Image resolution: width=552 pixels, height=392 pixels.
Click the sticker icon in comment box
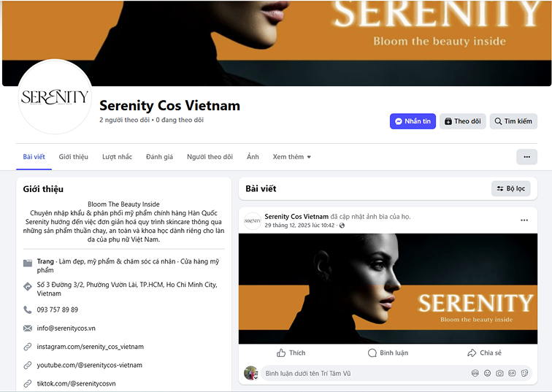pyautogui.click(x=524, y=373)
